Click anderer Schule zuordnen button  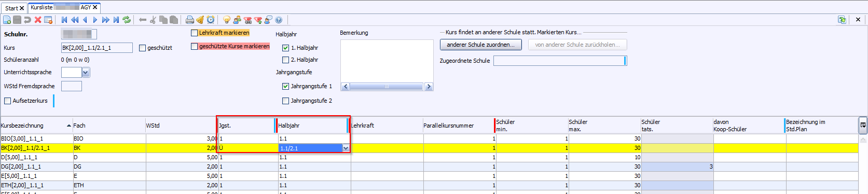481,45
